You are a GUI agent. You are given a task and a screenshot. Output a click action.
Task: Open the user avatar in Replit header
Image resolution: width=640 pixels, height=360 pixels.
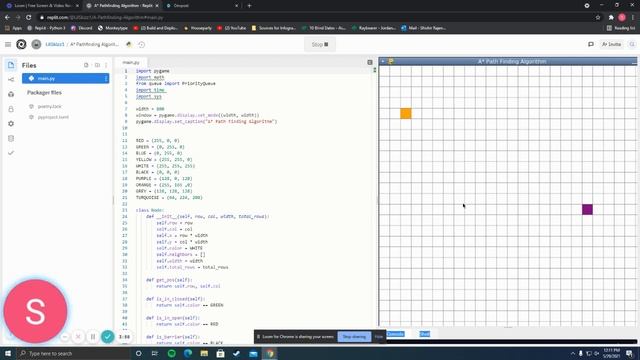click(x=36, y=44)
